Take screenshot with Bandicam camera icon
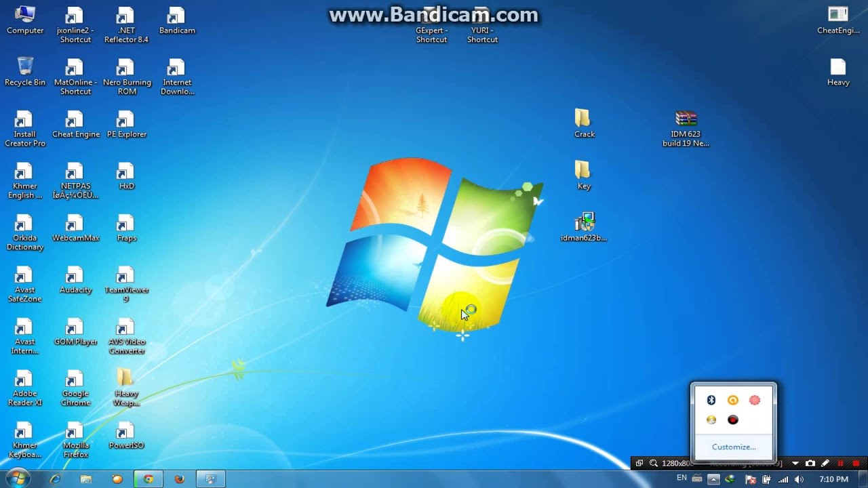Viewport: 868px width, 488px height. tap(810, 464)
